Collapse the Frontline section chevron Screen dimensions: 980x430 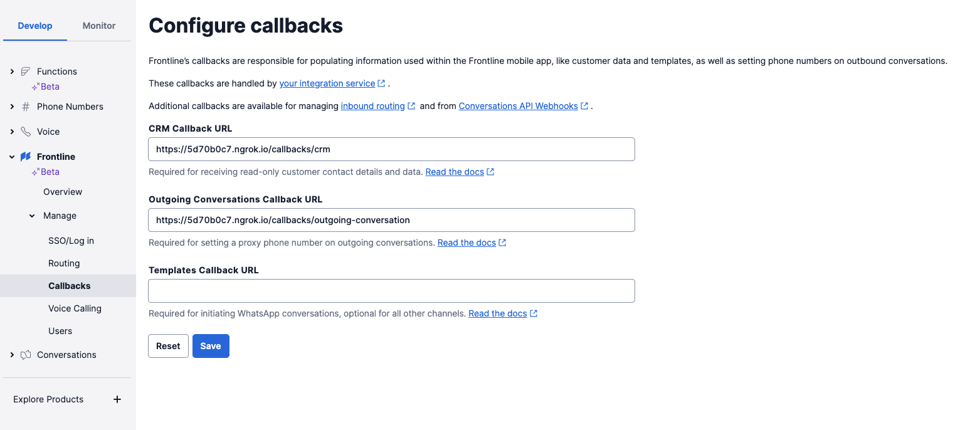point(11,156)
